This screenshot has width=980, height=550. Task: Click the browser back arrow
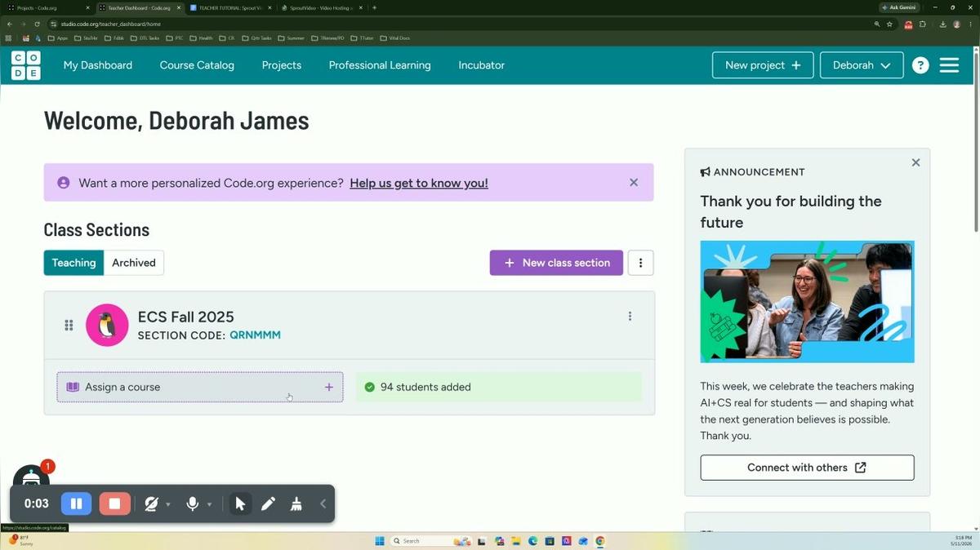10,24
